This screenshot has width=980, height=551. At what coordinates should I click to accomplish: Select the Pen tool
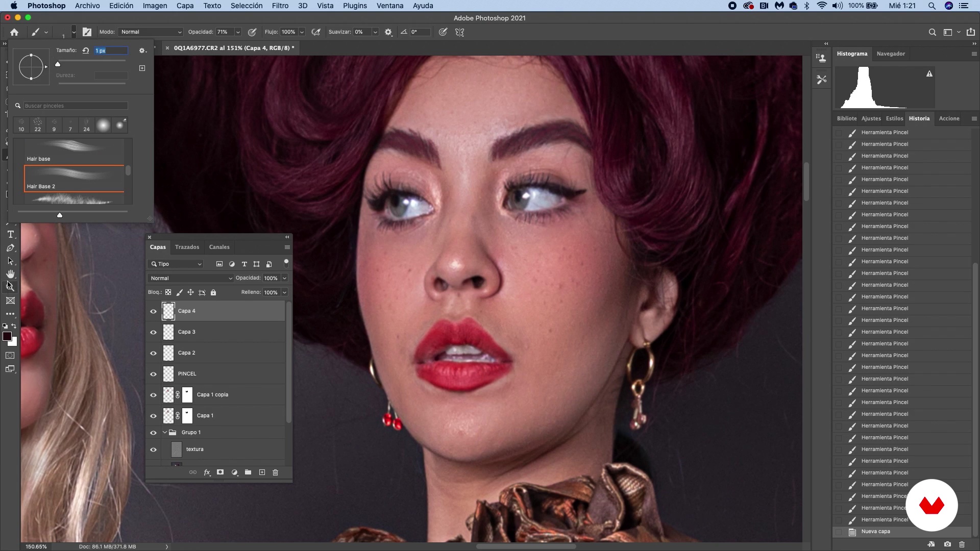pyautogui.click(x=10, y=248)
